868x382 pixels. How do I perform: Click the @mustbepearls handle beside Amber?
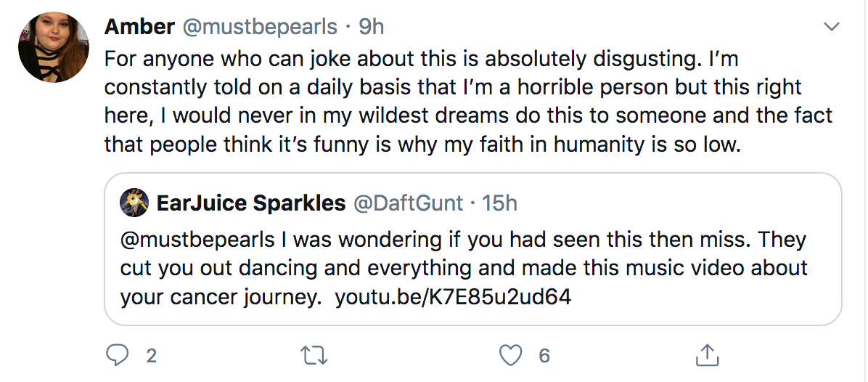tap(260, 27)
